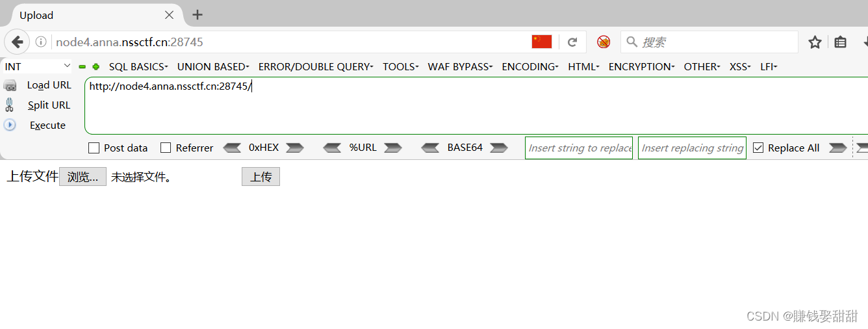Screen dimensions: 868x329
Task: Click left arrow before 0xHEX
Action: [x=232, y=148]
